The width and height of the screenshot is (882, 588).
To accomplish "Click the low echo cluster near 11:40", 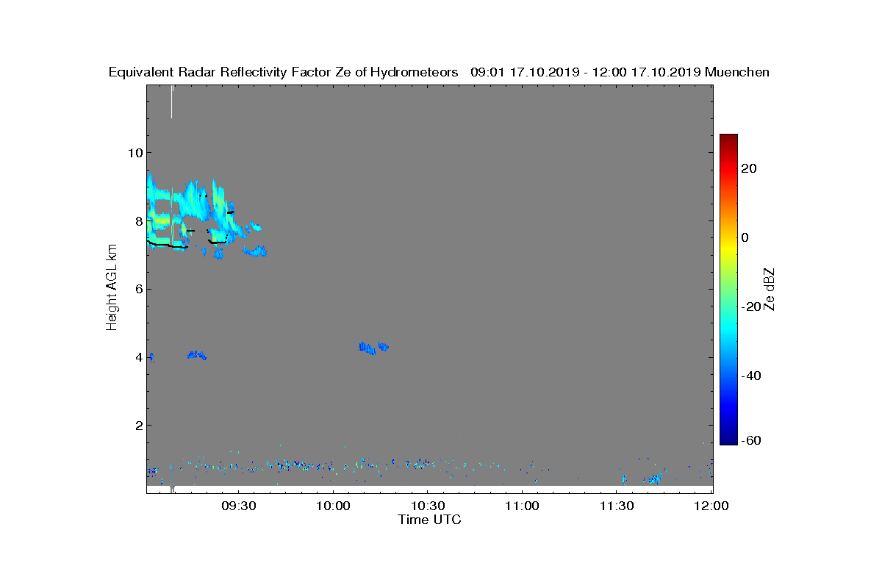I will (x=653, y=478).
